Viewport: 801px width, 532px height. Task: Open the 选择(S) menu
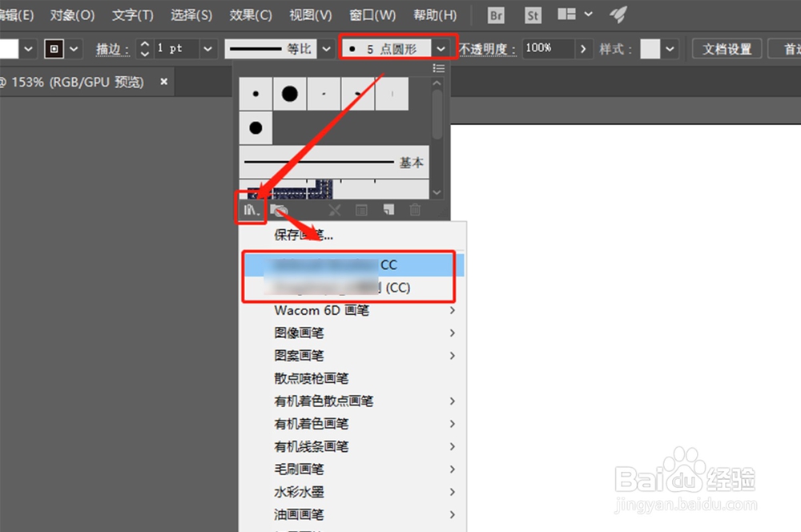[191, 14]
